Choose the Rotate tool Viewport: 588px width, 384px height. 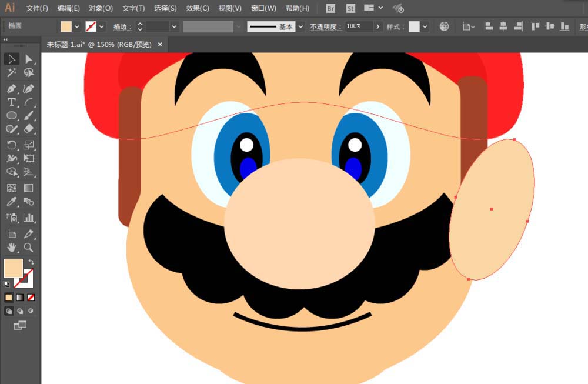pyautogui.click(x=12, y=145)
